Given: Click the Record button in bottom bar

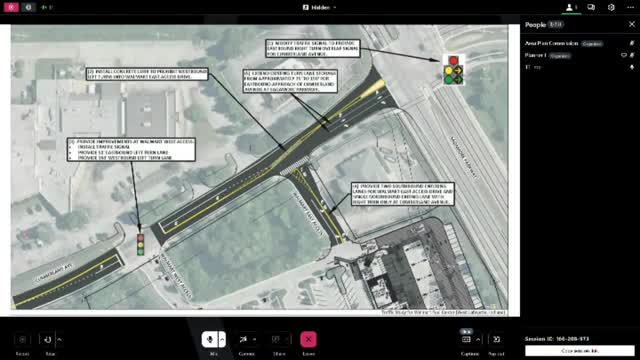Looking at the screenshot, I should (22, 340).
